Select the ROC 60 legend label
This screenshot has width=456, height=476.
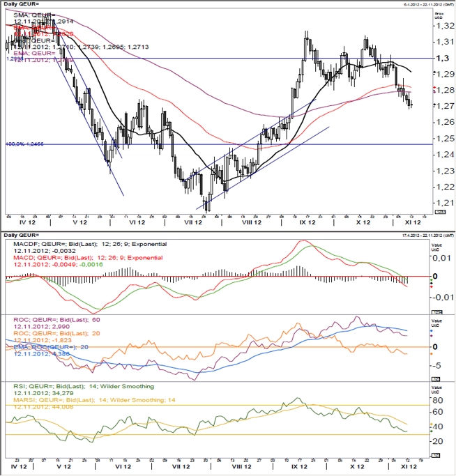(56, 320)
